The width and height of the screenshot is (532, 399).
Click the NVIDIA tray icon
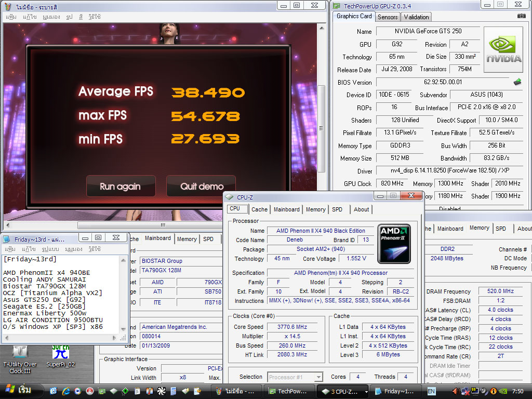click(503, 391)
